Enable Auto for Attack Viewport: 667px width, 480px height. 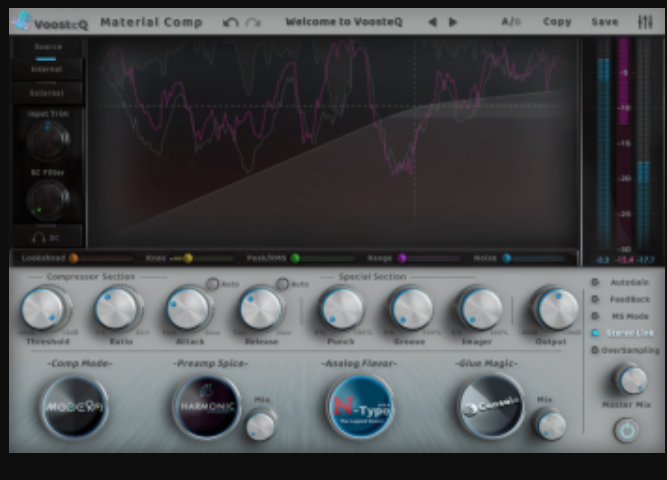tap(213, 284)
